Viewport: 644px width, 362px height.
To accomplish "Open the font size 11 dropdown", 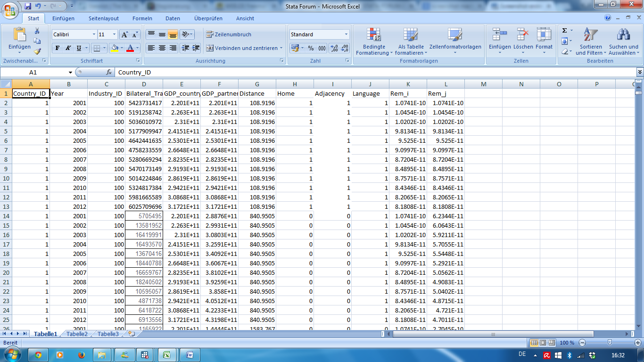I will coord(114,34).
